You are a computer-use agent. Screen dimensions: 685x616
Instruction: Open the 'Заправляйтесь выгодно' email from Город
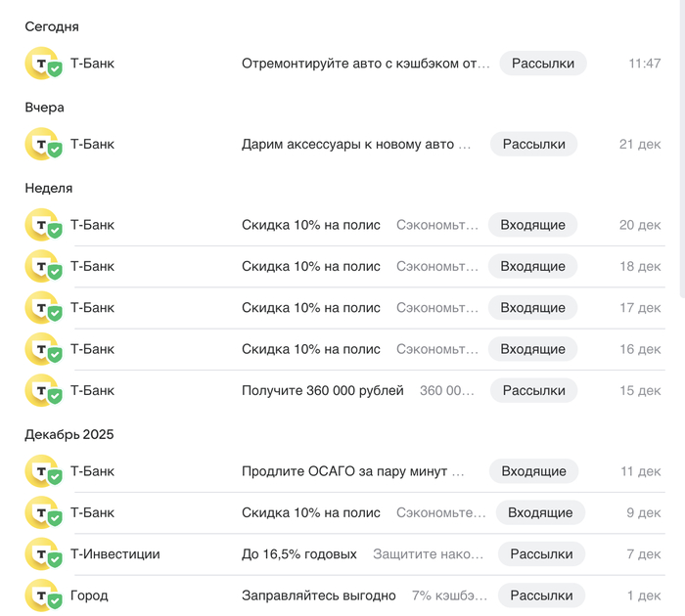click(x=319, y=595)
